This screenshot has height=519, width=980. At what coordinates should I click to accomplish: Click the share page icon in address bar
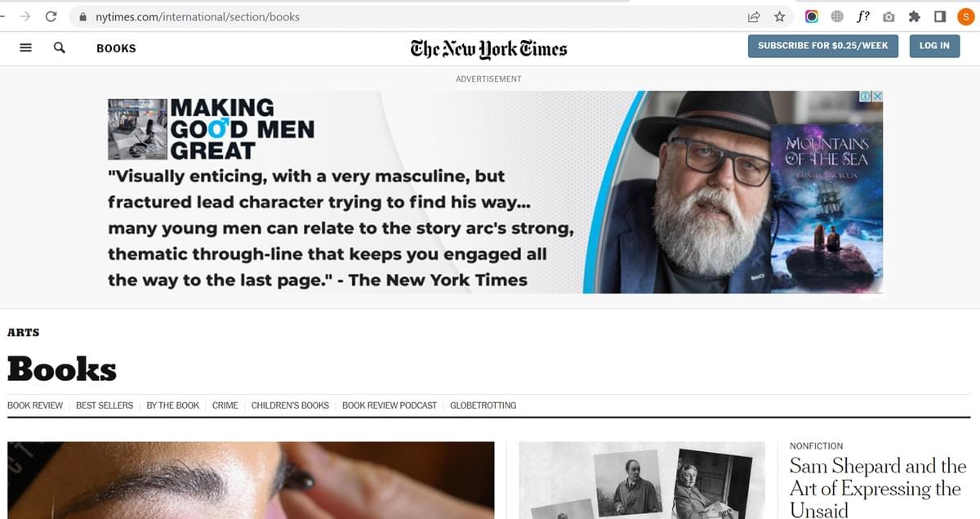754,16
